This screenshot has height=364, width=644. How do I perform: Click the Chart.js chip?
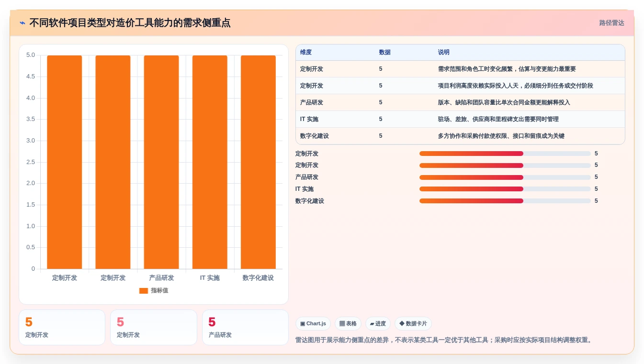coord(313,324)
